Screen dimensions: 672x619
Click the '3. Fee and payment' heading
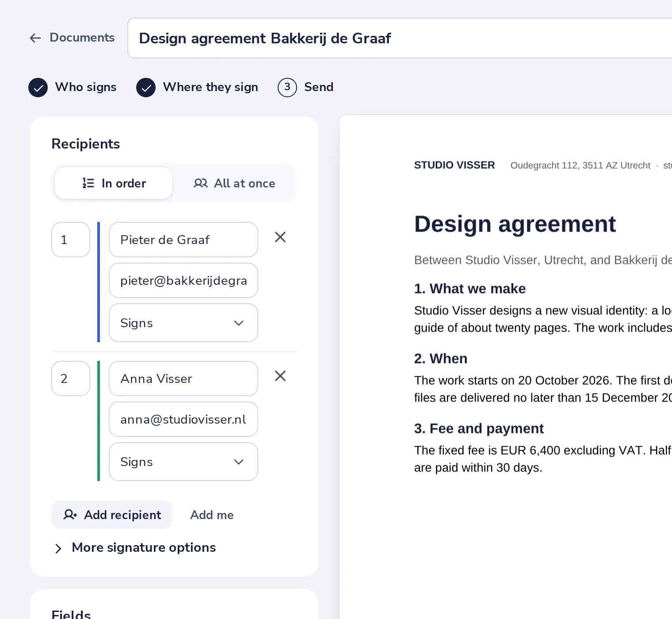479,428
